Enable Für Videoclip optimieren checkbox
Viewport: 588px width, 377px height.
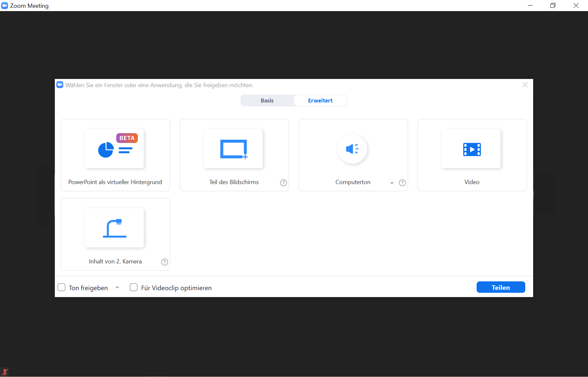pyautogui.click(x=134, y=287)
